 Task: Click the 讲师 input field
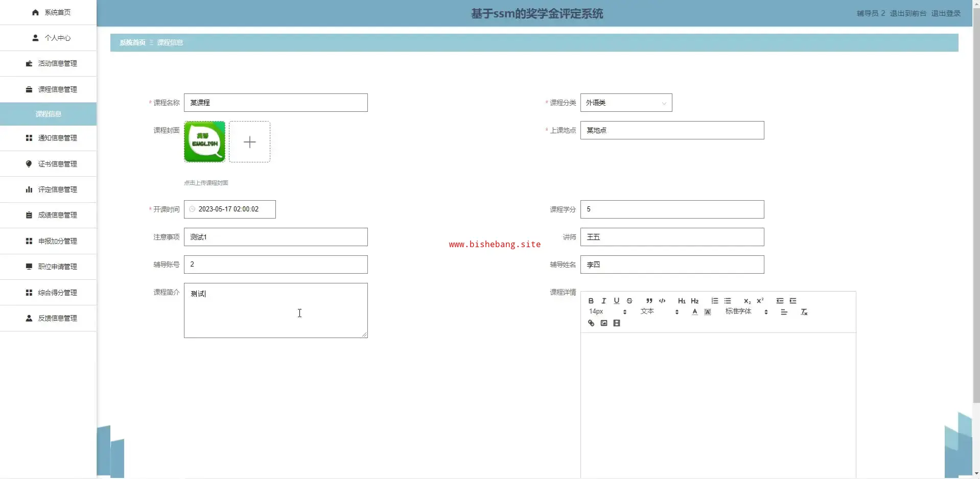tap(672, 237)
